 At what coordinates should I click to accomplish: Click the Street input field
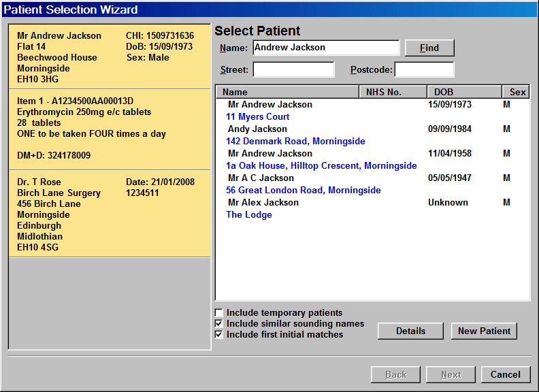[293, 69]
